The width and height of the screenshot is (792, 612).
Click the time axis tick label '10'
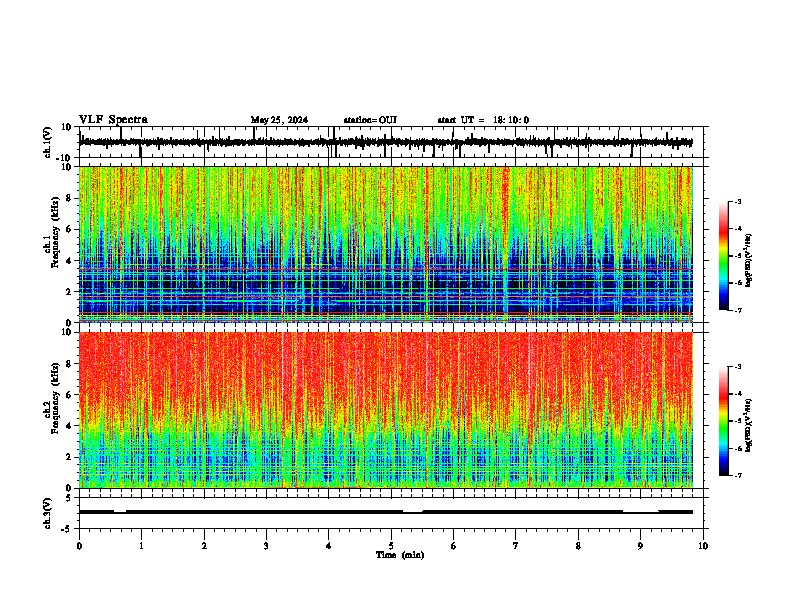pyautogui.click(x=703, y=546)
